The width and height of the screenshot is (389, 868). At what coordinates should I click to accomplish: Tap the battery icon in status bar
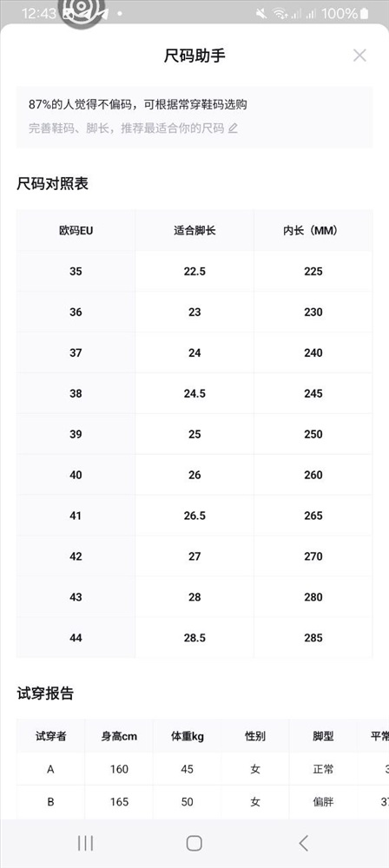click(364, 13)
